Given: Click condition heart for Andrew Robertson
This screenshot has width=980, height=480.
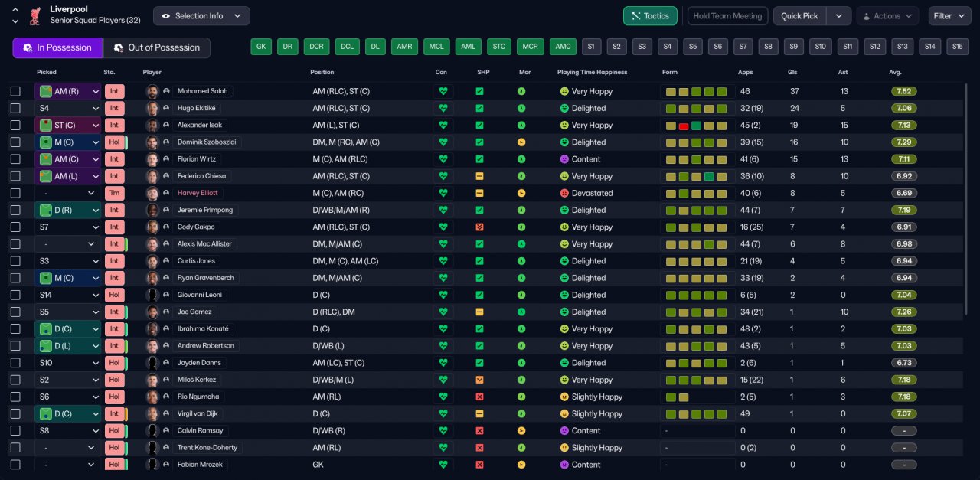Looking at the screenshot, I should (x=443, y=346).
